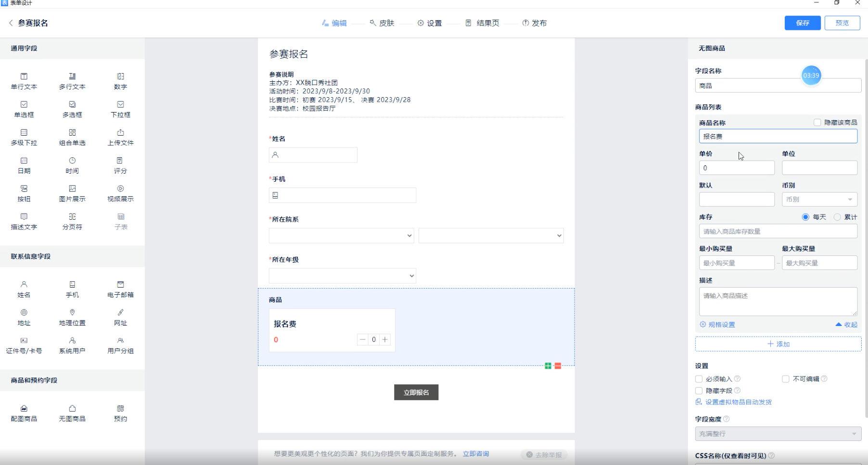Image resolution: width=868 pixels, height=465 pixels.
Task: Switch to the skin tab (皮肤)
Action: [382, 23]
